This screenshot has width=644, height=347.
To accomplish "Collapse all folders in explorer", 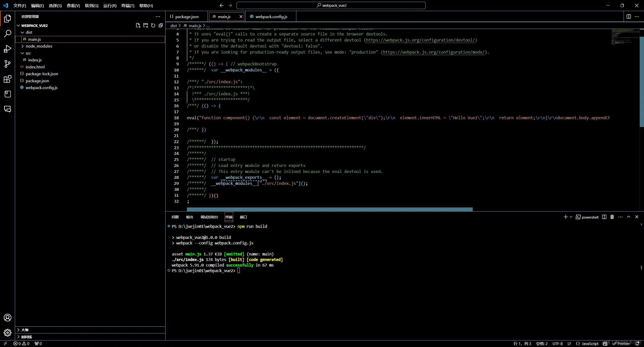I will (x=160, y=25).
